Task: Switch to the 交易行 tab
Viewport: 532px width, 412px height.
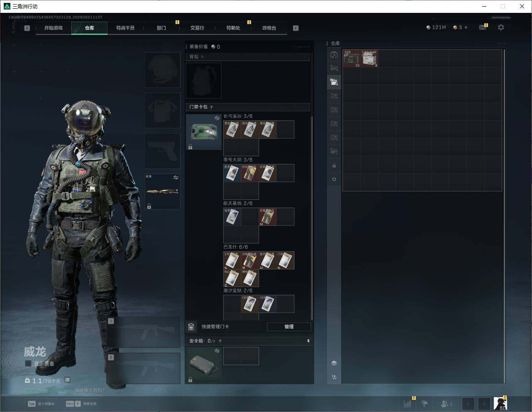Action: coord(197,28)
